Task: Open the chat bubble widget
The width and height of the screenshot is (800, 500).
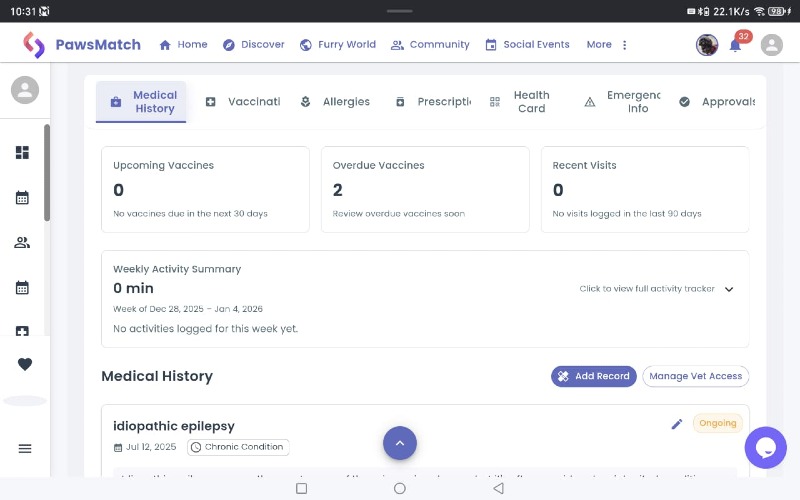Action: point(765,447)
